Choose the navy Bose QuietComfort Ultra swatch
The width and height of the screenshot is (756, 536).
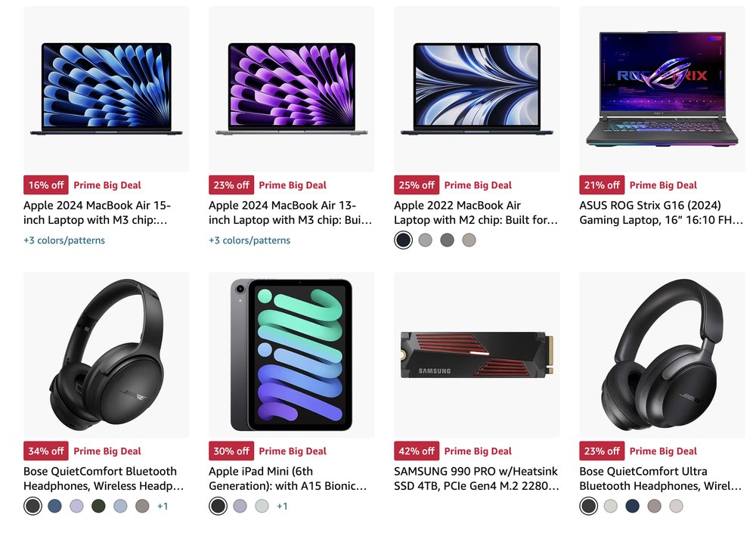pos(632,506)
